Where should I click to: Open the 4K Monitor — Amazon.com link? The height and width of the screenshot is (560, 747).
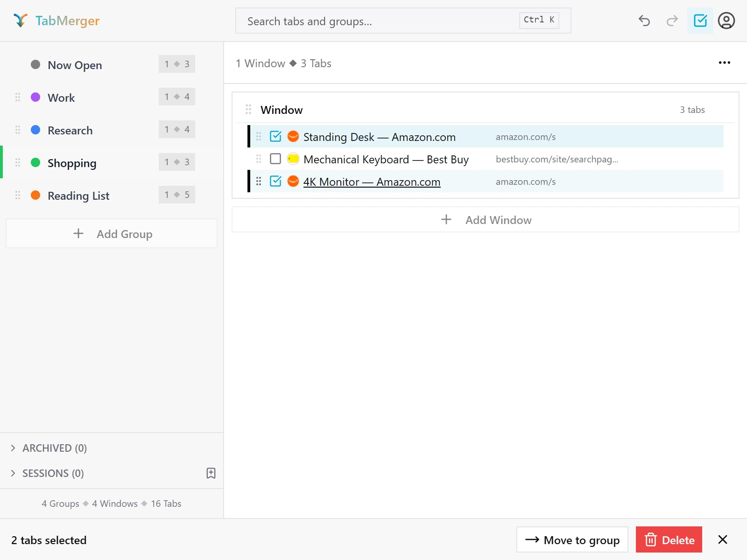[372, 182]
